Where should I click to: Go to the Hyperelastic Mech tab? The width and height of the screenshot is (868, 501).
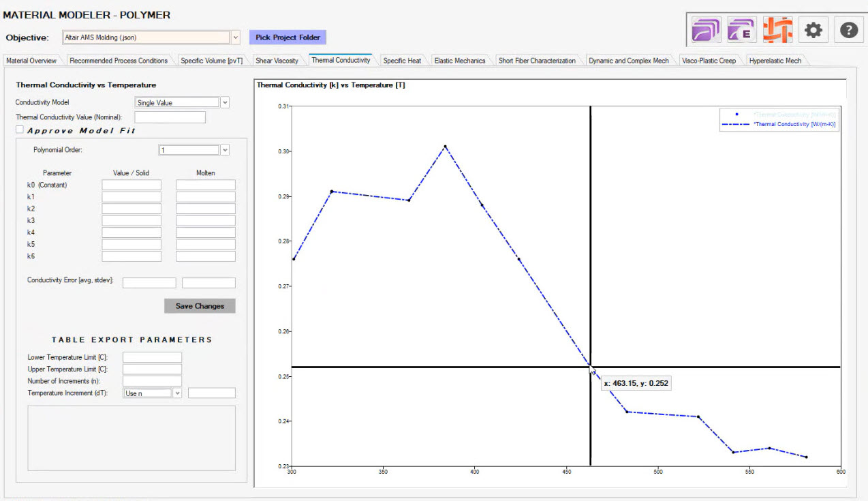click(775, 61)
